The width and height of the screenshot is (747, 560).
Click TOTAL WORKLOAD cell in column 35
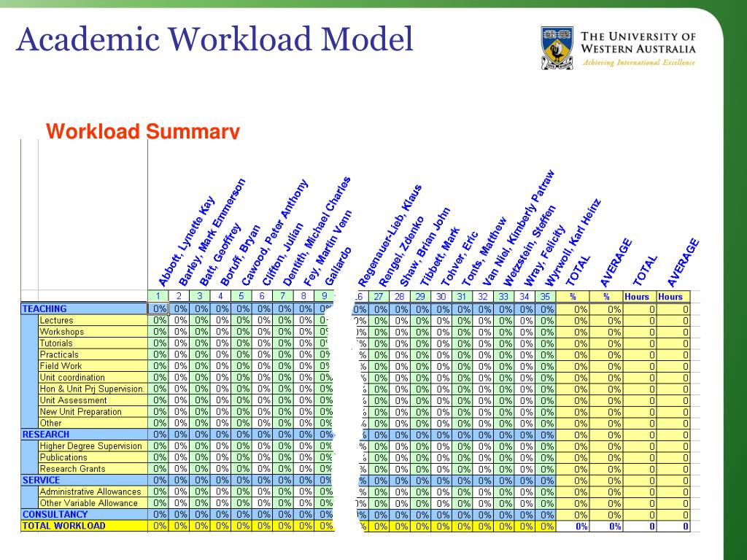point(545,526)
